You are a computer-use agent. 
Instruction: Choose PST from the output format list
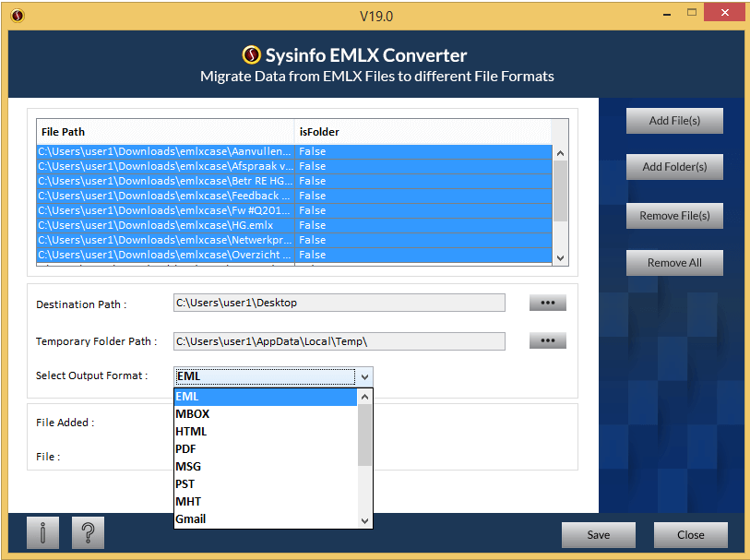[266, 484]
